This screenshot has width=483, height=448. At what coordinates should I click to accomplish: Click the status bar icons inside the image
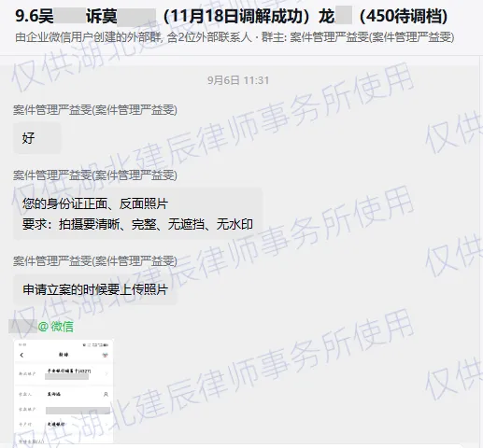coord(95,345)
